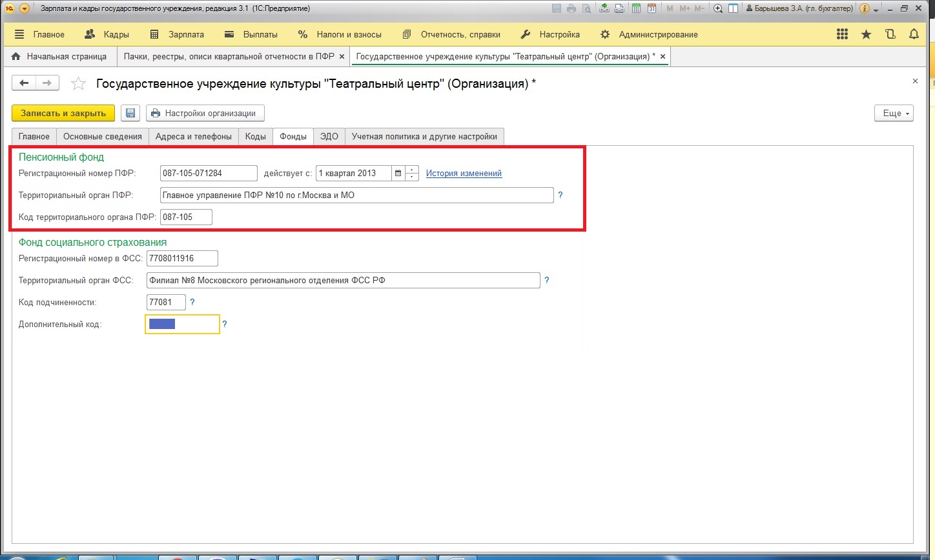
Task: Click the floppy disk save icon beside Записать и закрыть
Action: point(130,113)
